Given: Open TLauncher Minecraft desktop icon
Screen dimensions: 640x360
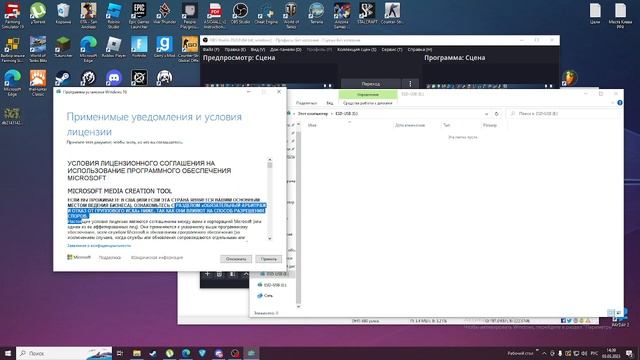Looking at the screenshot, I should [x=63, y=47].
